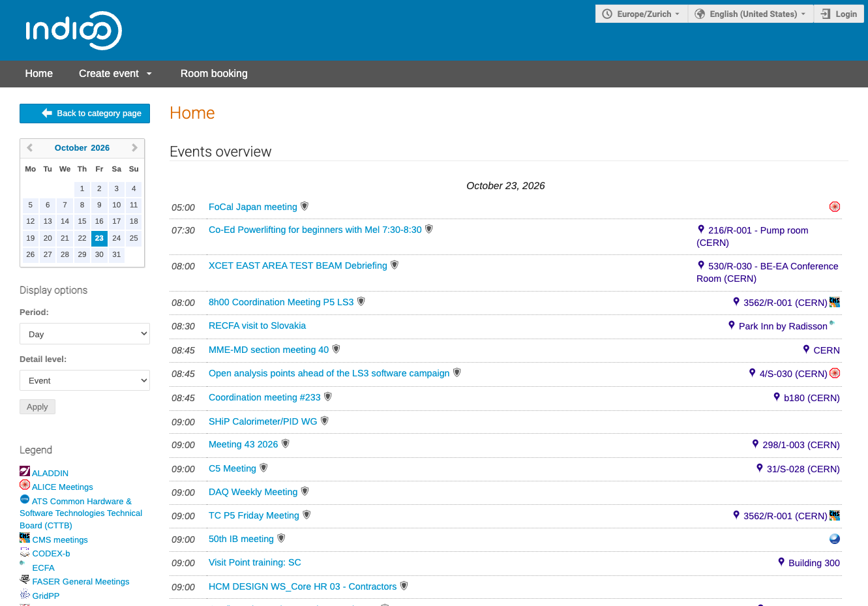Click ALICE Meetings legend icon
The image size is (868, 606).
25,485
